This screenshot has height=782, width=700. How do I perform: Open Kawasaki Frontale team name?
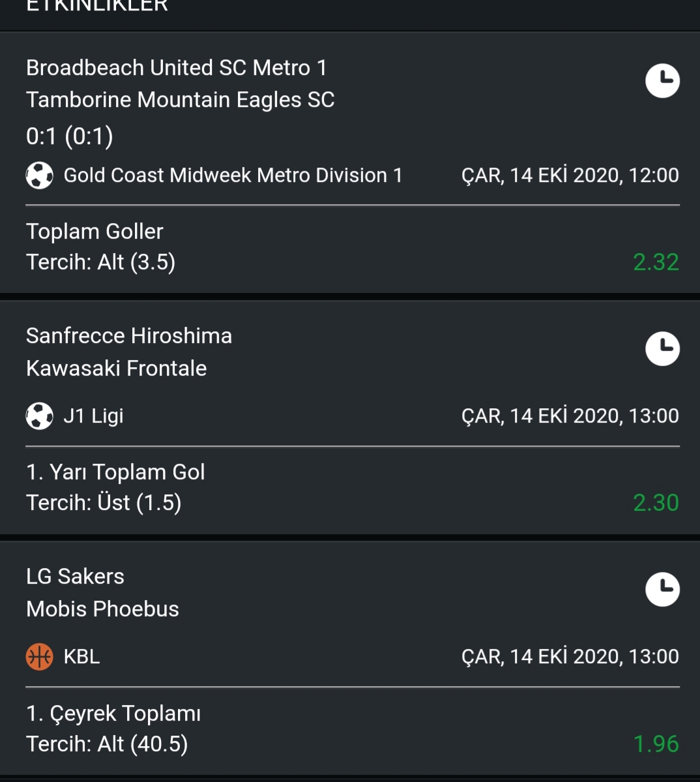coord(116,368)
